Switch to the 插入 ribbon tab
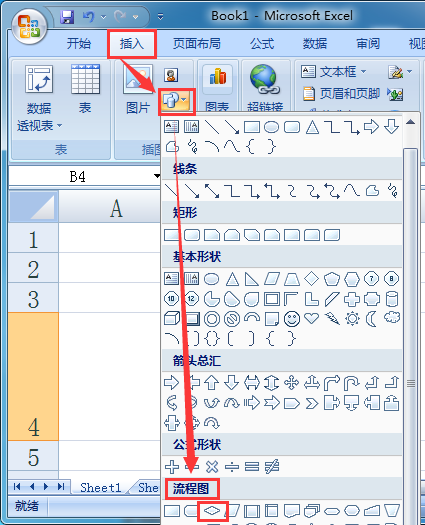Viewport: 425px width, 525px height. (132, 44)
